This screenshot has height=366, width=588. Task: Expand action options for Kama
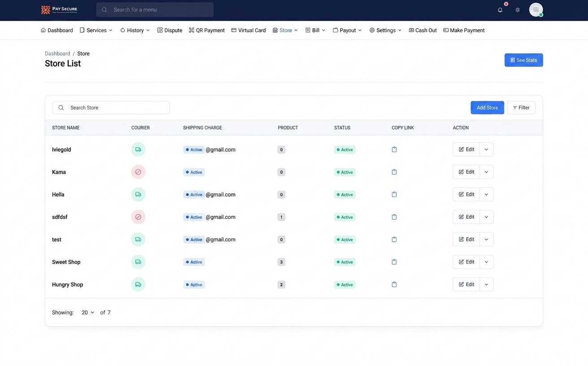[486, 172]
